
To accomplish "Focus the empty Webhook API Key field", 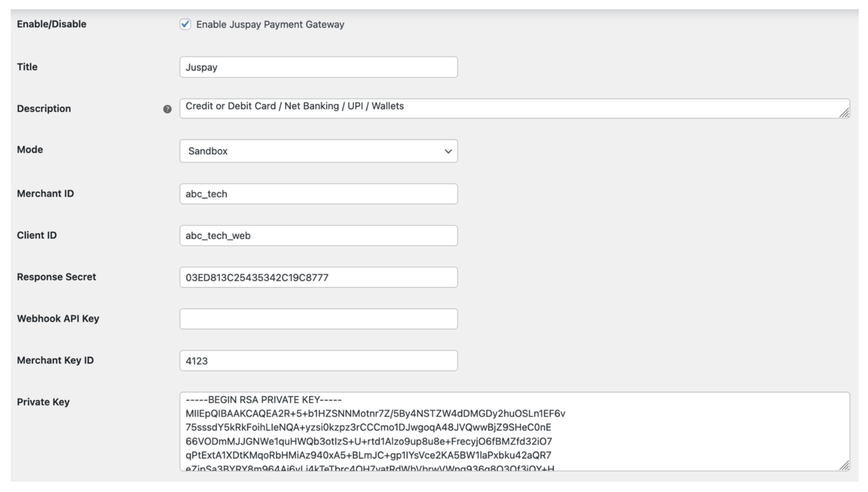I will (x=319, y=319).
